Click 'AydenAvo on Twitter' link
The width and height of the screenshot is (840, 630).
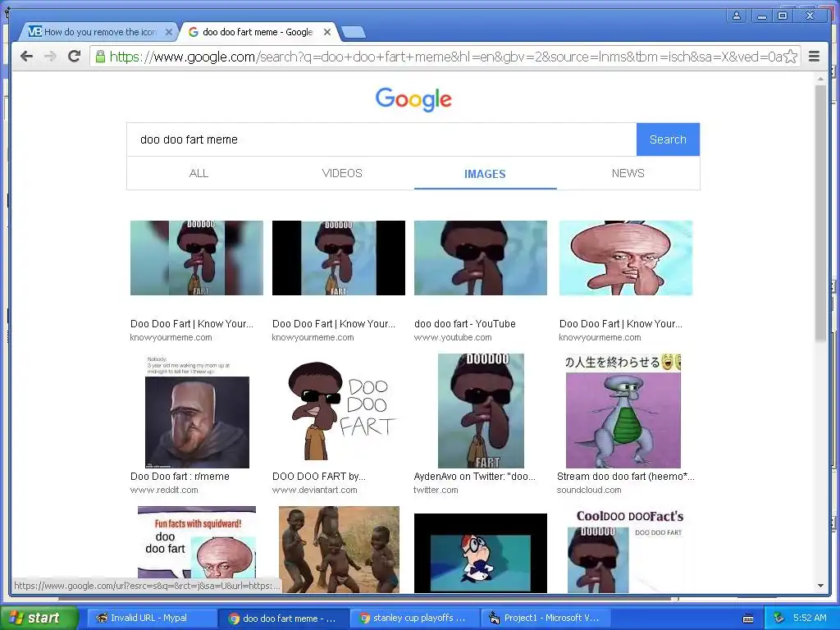tap(475, 477)
